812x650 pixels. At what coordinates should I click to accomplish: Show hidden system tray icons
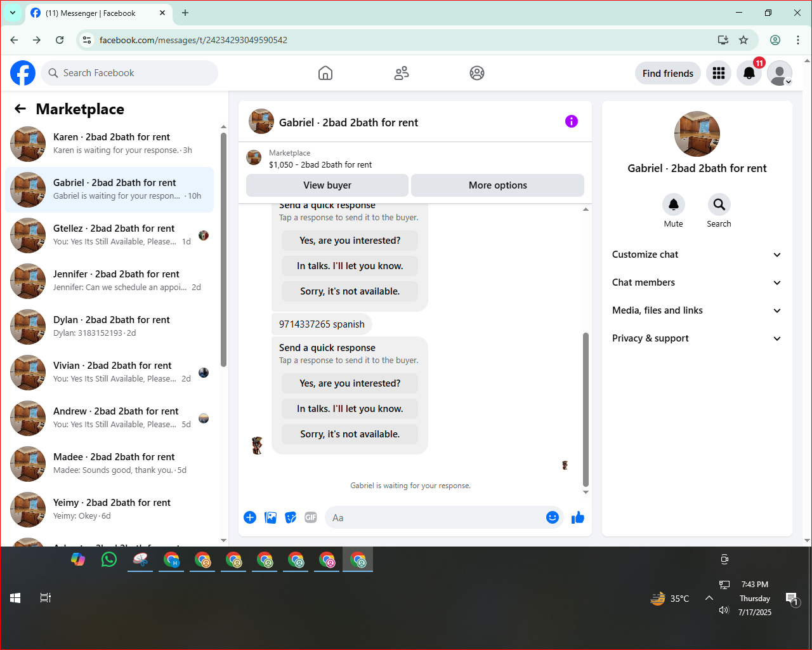[x=709, y=598]
